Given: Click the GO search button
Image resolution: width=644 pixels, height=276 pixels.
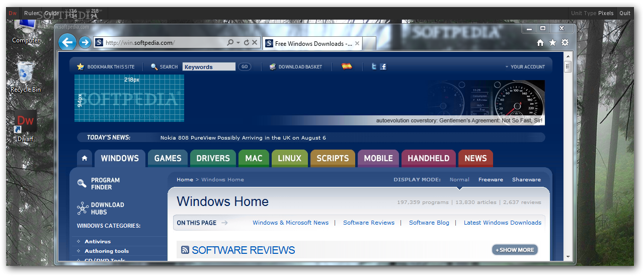Looking at the screenshot, I should tap(245, 66).
